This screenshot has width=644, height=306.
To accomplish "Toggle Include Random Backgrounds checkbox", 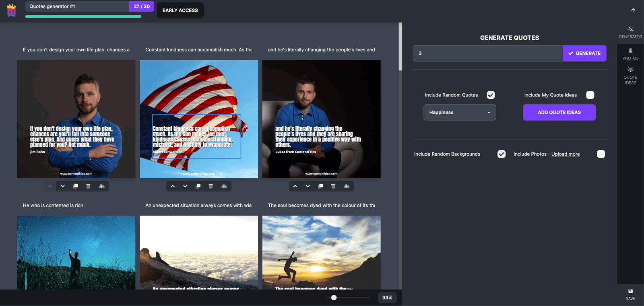I will click(x=502, y=154).
